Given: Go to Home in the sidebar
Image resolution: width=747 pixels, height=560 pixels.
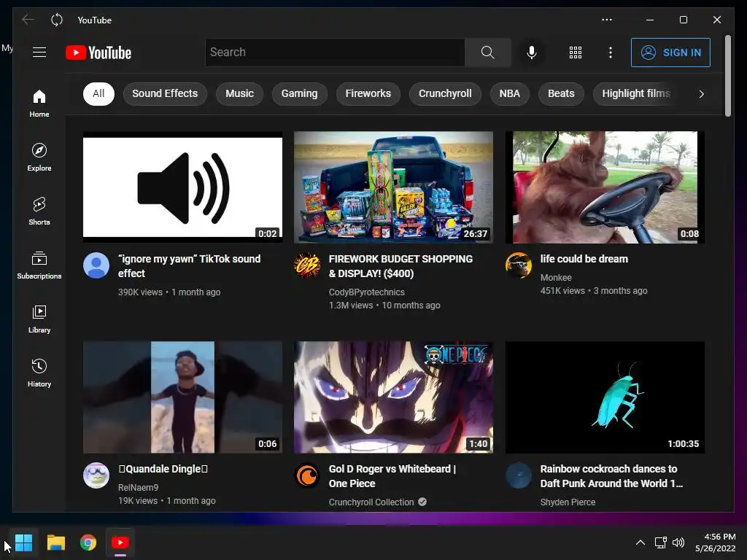Looking at the screenshot, I should pyautogui.click(x=39, y=104).
